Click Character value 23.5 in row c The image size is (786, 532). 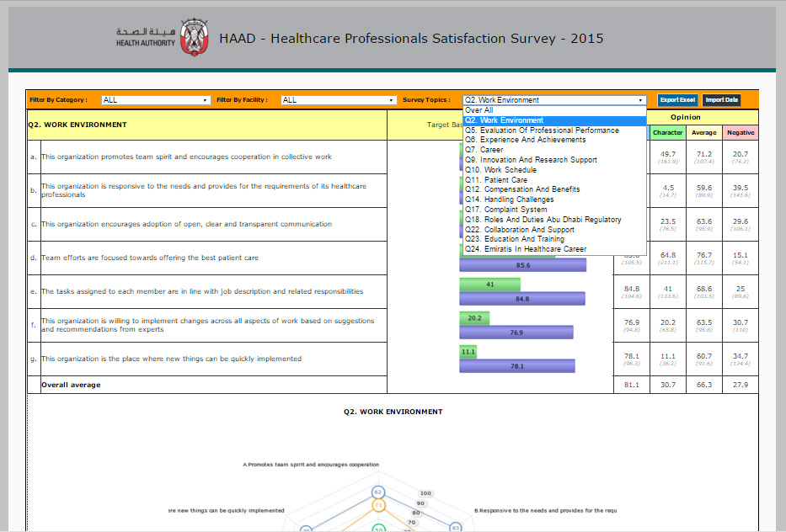coord(668,221)
